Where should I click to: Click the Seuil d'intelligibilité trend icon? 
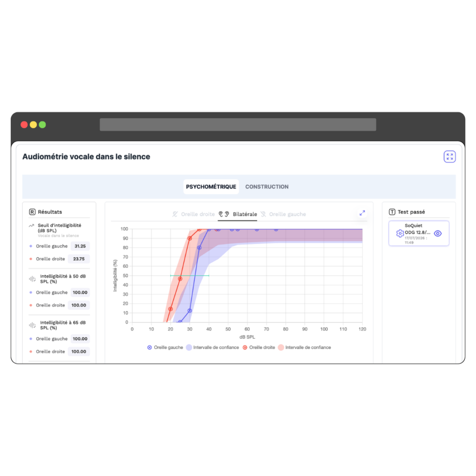click(x=31, y=225)
